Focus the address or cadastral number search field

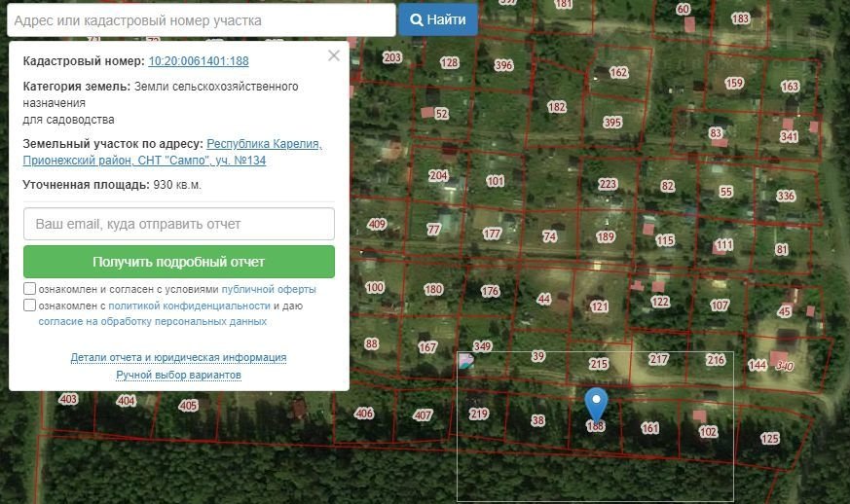[199, 20]
